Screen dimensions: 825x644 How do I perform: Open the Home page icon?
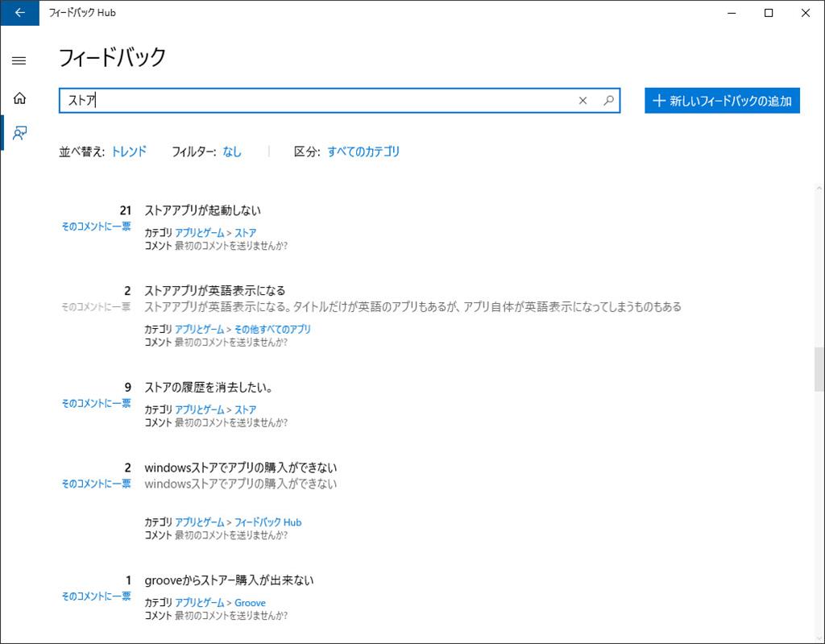pos(19,98)
